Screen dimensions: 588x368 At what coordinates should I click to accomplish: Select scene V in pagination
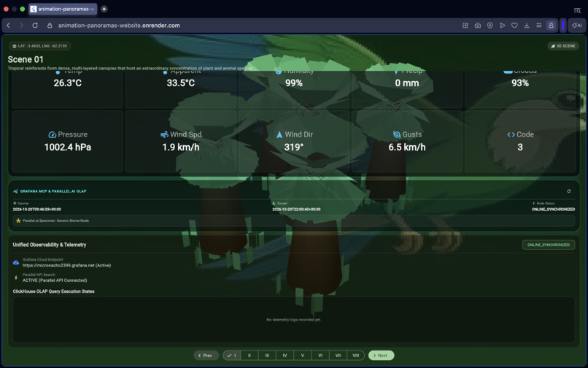pyautogui.click(x=303, y=356)
